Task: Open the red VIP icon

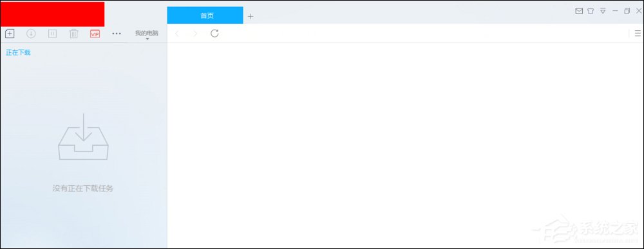Action: coord(95,34)
